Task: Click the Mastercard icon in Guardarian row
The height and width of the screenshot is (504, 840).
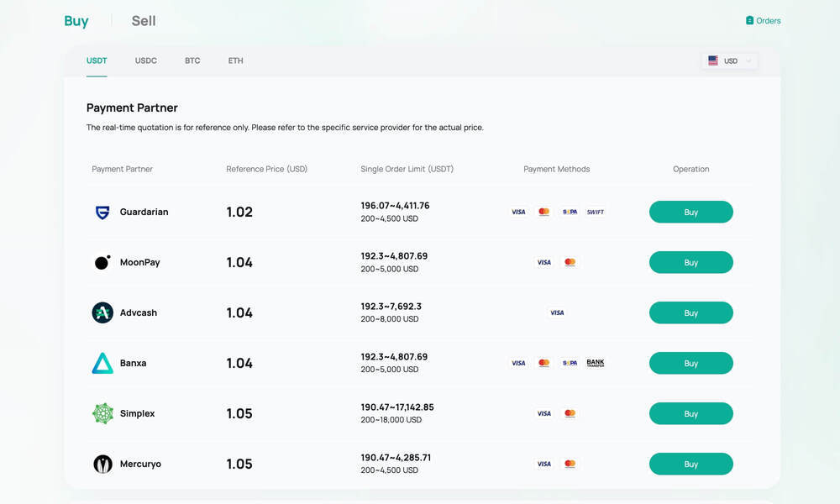Action: [543, 212]
